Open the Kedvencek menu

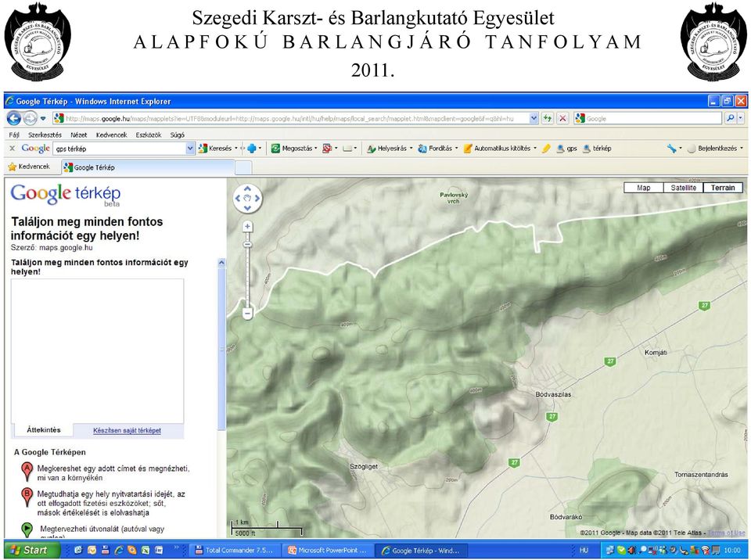coord(111,135)
